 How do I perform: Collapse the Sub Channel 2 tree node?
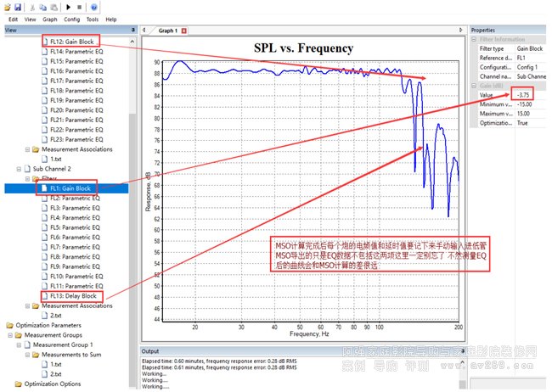pos(19,169)
